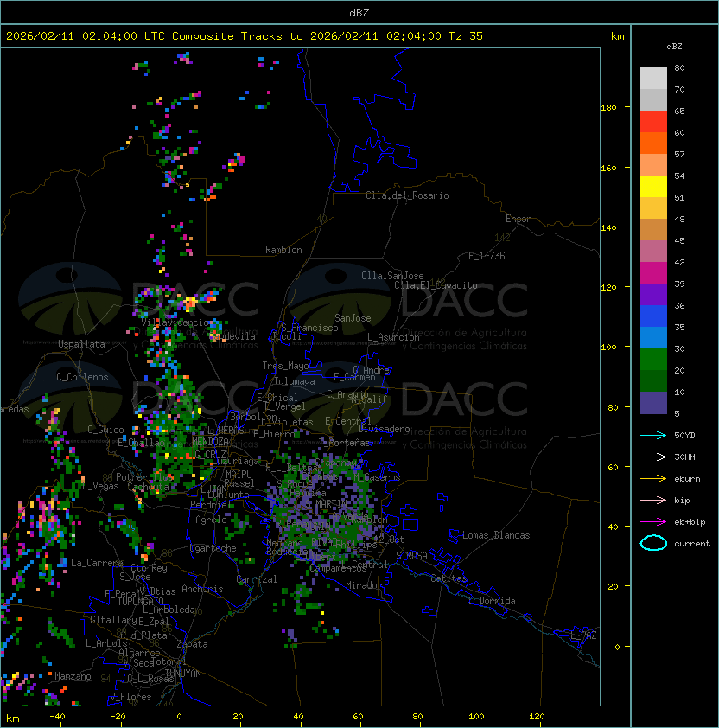719x728 pixels.
Task: Pick the light blue swatch between 35 and 30
Action: pyautogui.click(x=653, y=337)
